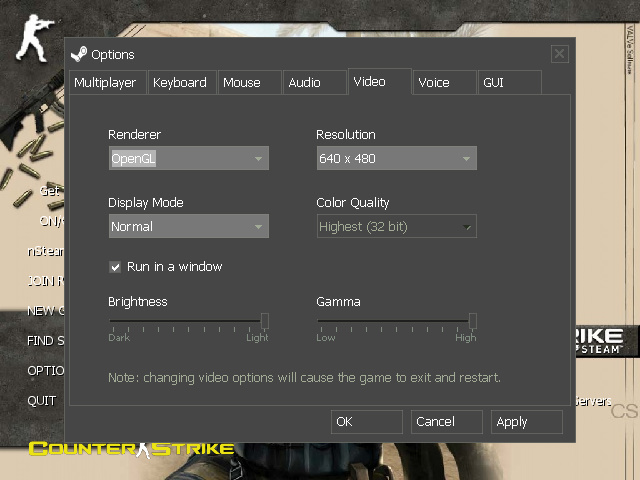Click the Steam logo icon in Options title
640x480 pixels.
pos(78,54)
